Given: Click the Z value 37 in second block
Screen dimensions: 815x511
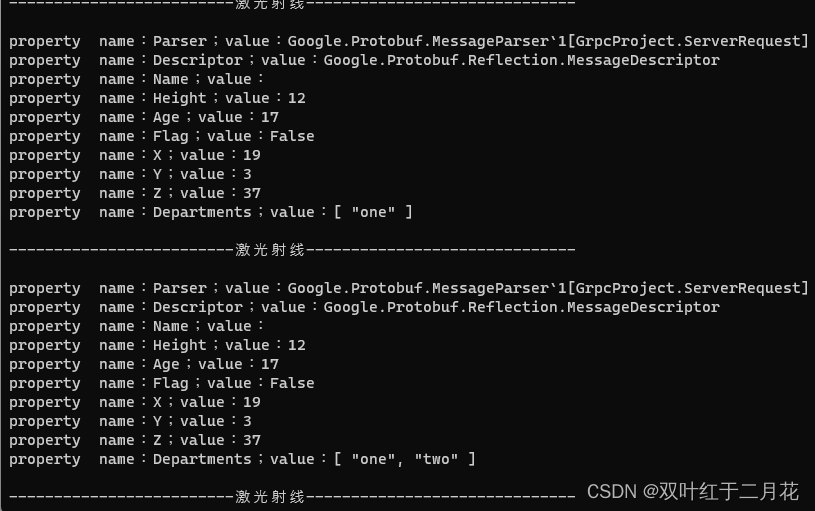Looking at the screenshot, I should click(251, 440).
